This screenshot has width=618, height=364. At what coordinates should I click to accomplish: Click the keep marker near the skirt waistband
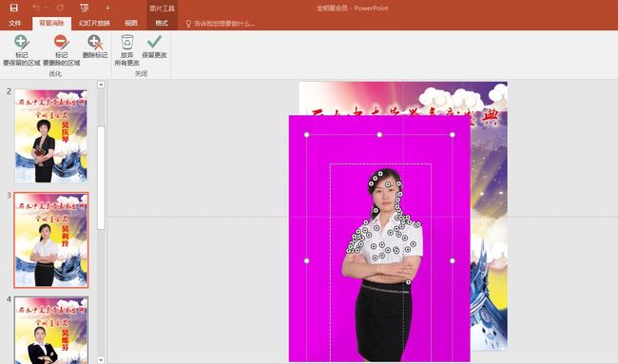(x=408, y=282)
